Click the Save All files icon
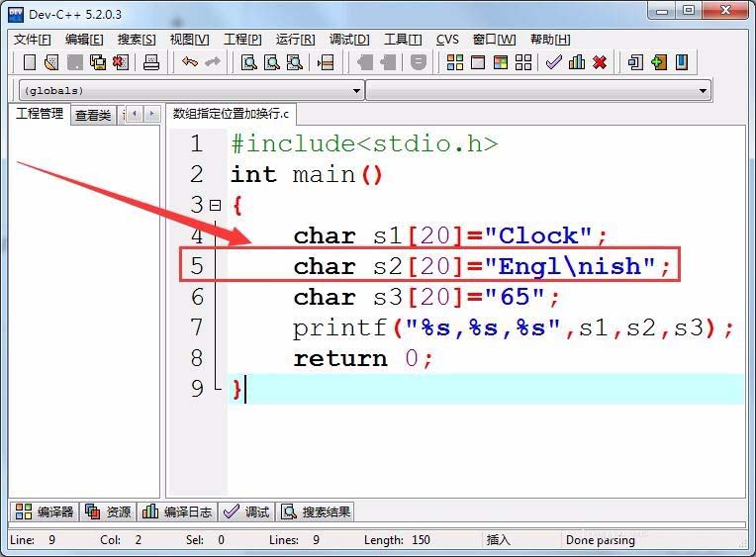 [98, 62]
